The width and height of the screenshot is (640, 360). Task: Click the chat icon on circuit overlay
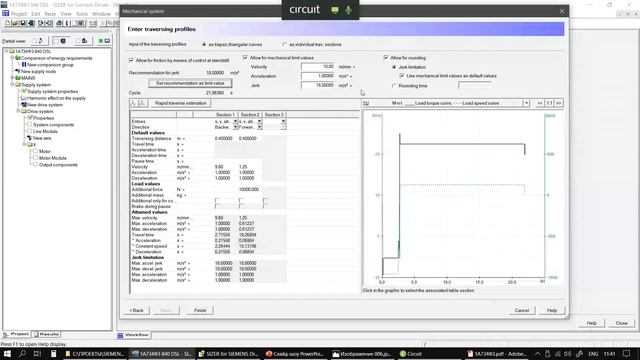335,10
